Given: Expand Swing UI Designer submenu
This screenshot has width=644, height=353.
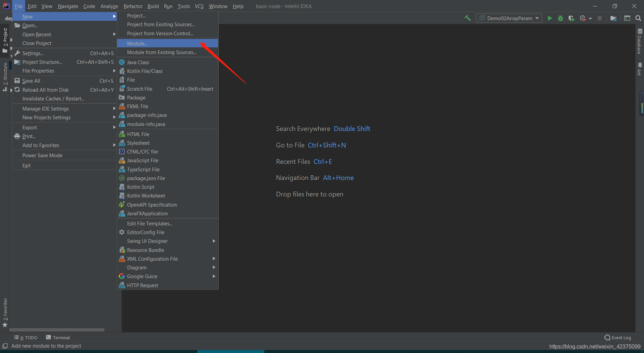Looking at the screenshot, I should (167, 241).
